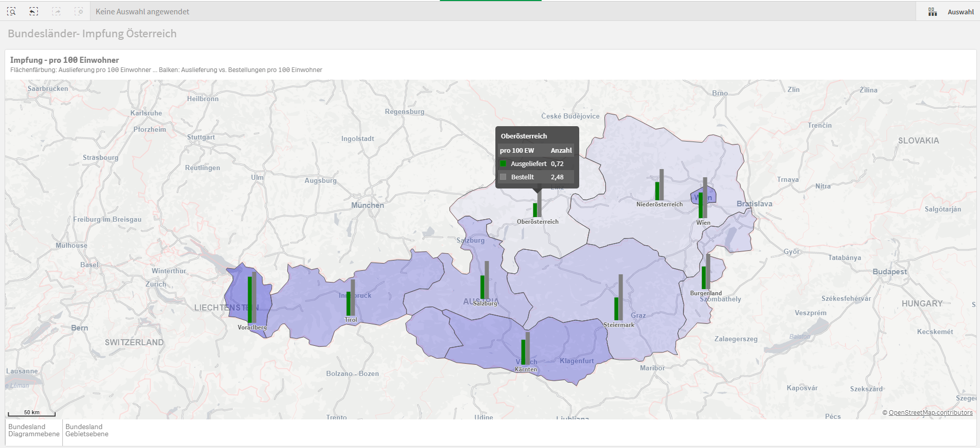The width and height of the screenshot is (980, 448).
Task: Select the Bundesland Gebietsebene tab
Action: (87, 431)
